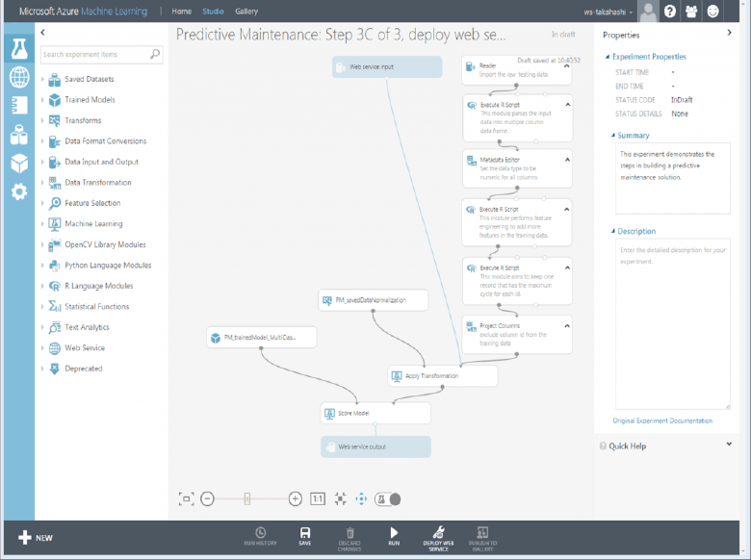Collapse the Summary section
The height and width of the screenshot is (560, 751).
612,136
